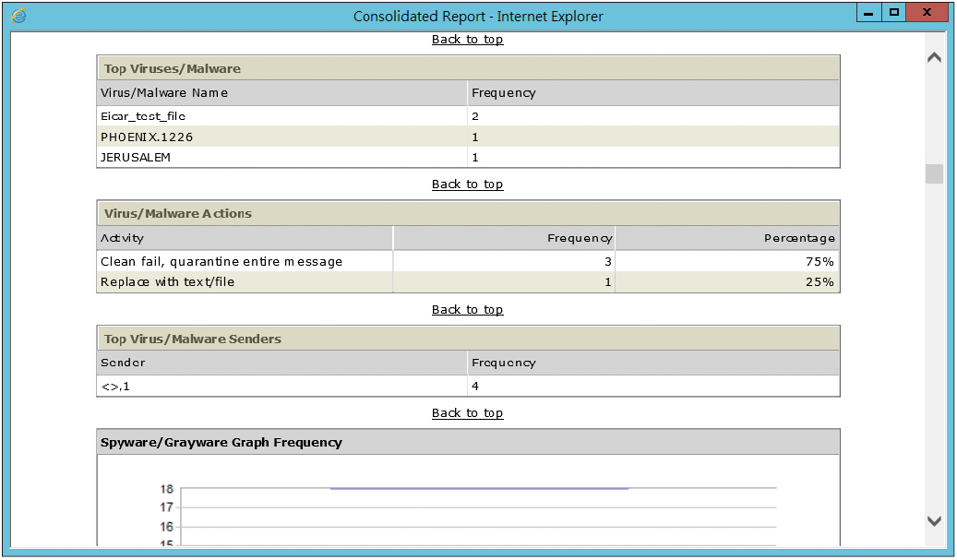Click frequency 3 in Clean fail row
Screen dimensions: 957x560
tap(608, 262)
